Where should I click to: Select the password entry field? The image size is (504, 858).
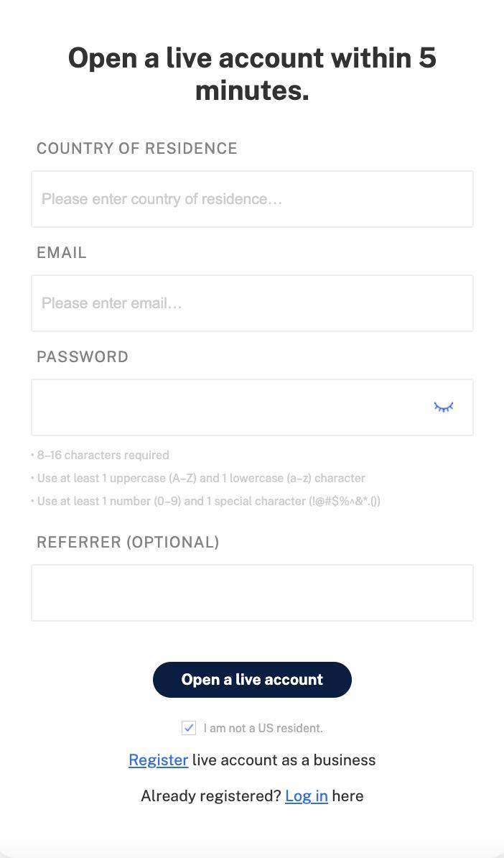coord(230,407)
